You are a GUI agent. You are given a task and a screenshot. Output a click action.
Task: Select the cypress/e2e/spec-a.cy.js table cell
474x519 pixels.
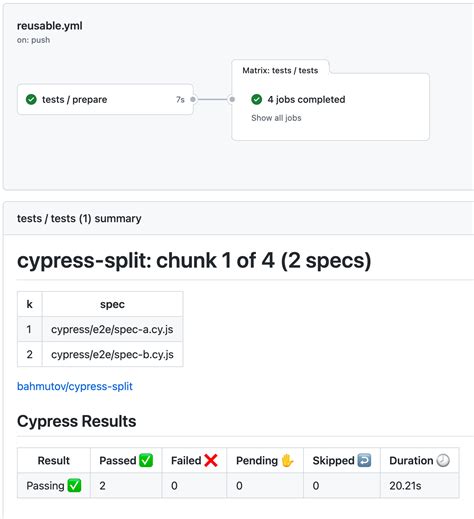112,329
